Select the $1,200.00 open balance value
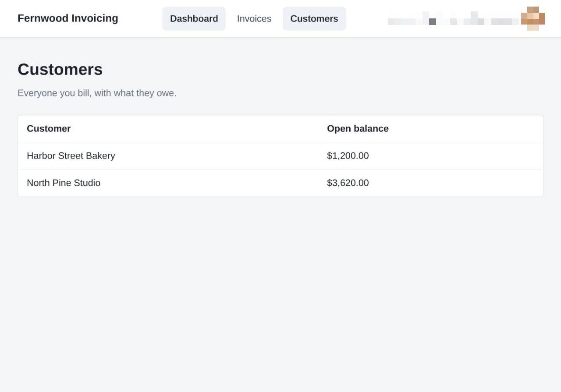The image size is (561, 392). click(348, 156)
